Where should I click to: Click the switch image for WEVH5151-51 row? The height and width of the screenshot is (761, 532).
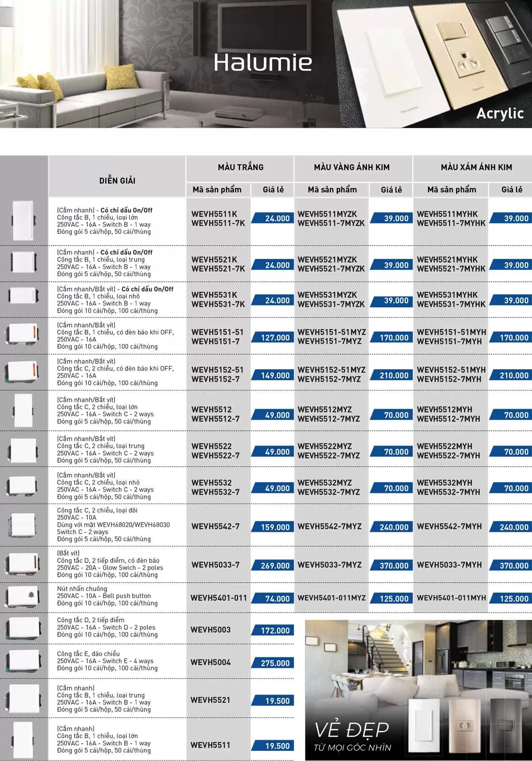pos(23,335)
